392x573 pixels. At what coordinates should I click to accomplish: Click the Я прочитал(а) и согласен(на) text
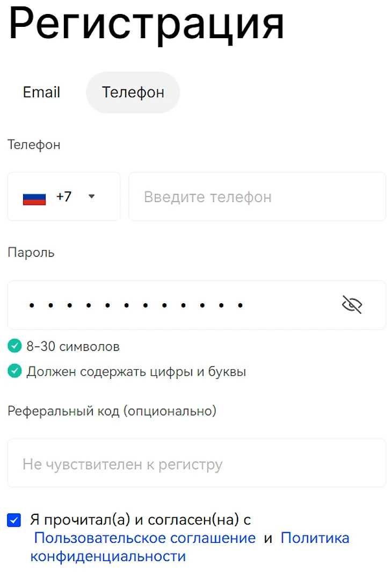pos(140,520)
